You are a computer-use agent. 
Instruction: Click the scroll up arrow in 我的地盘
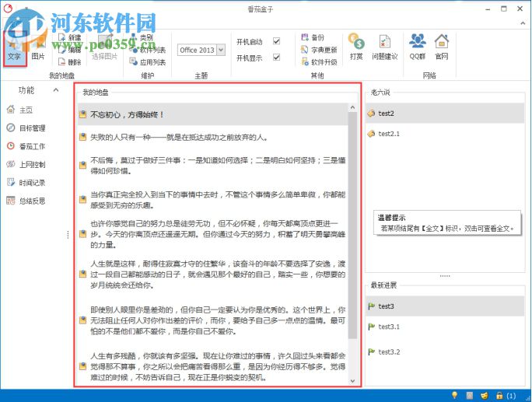click(352, 108)
